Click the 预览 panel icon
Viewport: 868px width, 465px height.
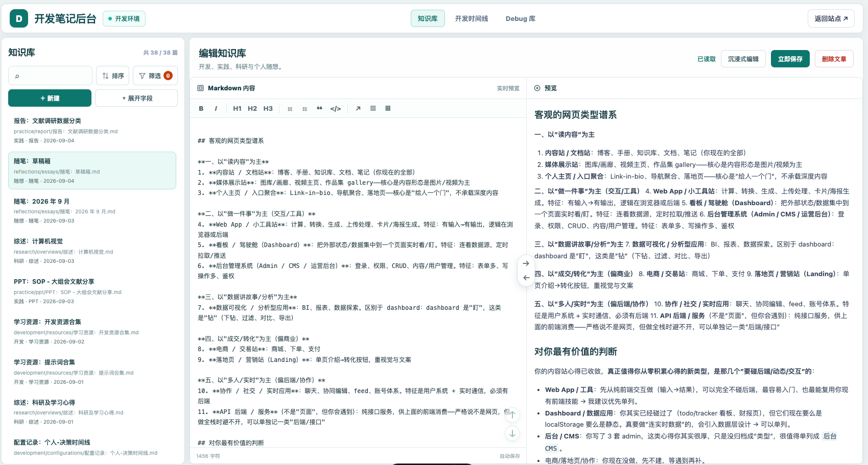[537, 88]
